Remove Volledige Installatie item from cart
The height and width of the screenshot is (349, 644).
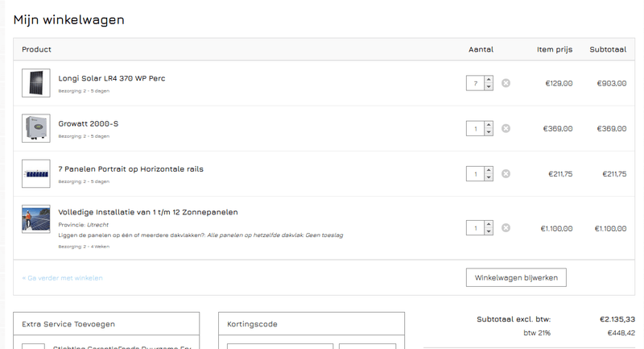(x=506, y=228)
